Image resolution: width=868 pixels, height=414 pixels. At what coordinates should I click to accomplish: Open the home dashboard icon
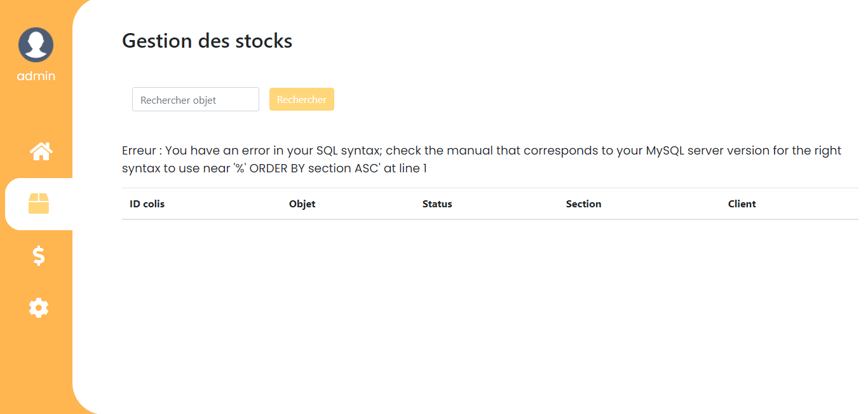(x=41, y=151)
